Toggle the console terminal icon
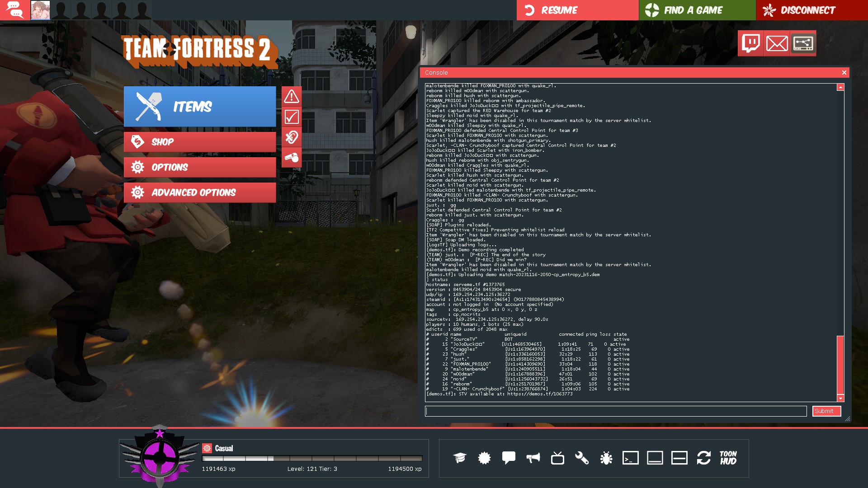Screen dimensions: 868x488 pyautogui.click(x=631, y=458)
